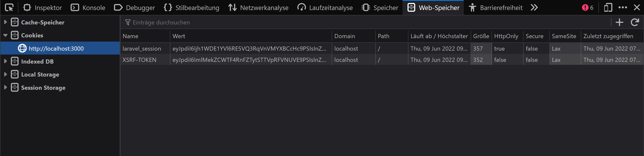This screenshot has width=644, height=156.
Task: Open the three-dot devtools options menu
Action: point(622,8)
